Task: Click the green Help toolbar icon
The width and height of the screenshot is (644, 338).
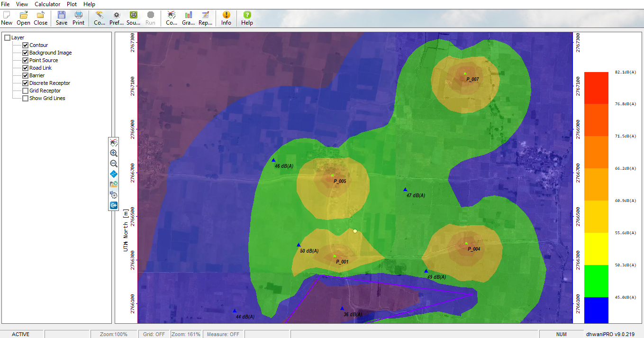Action: point(247,18)
